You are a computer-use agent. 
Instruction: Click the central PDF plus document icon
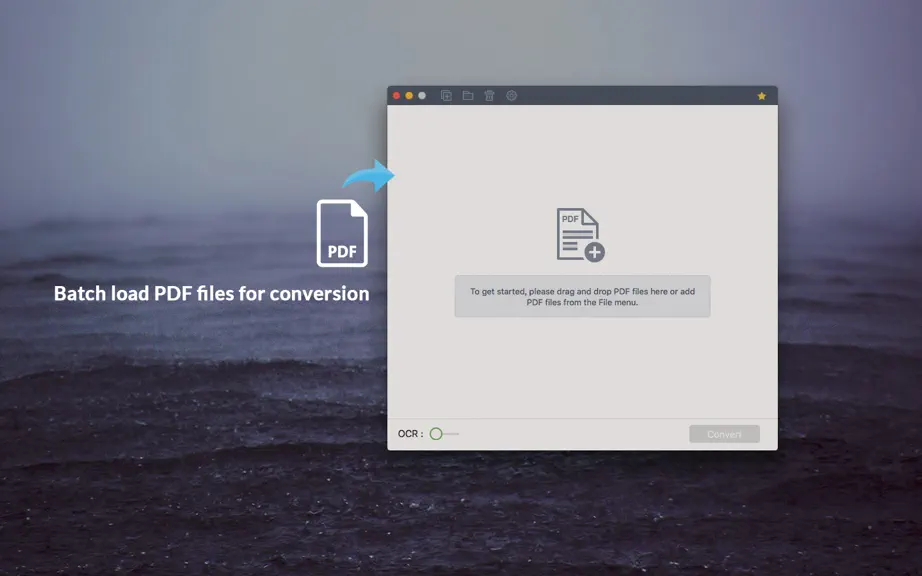[581, 235]
